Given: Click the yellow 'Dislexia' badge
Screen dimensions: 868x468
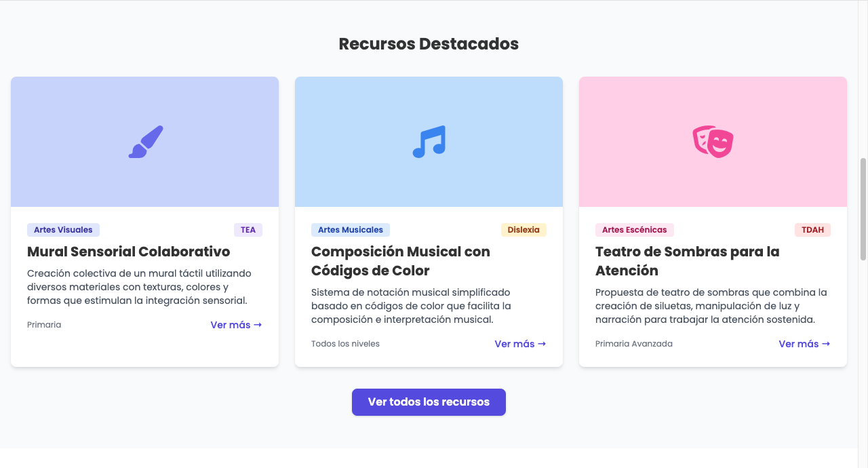Looking at the screenshot, I should 524,230.
